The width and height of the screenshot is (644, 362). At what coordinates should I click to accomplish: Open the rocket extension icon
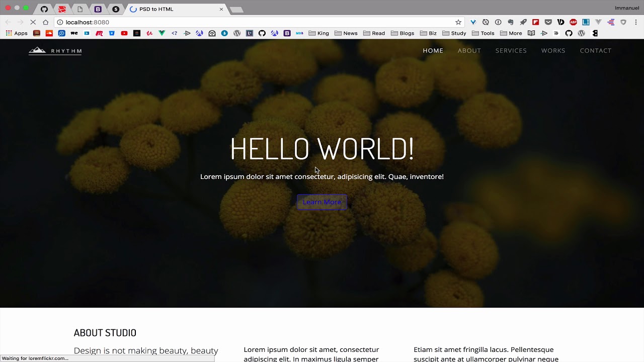coord(523,22)
